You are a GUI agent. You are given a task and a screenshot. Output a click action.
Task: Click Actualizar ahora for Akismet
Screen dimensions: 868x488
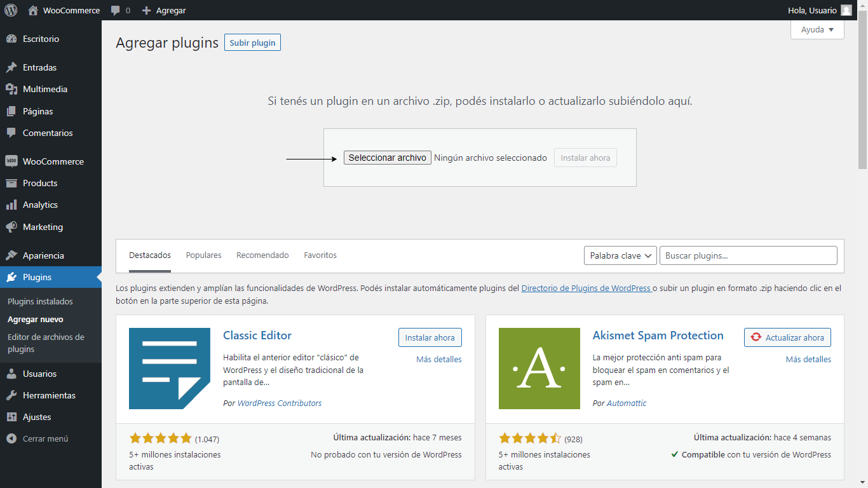[x=787, y=337]
